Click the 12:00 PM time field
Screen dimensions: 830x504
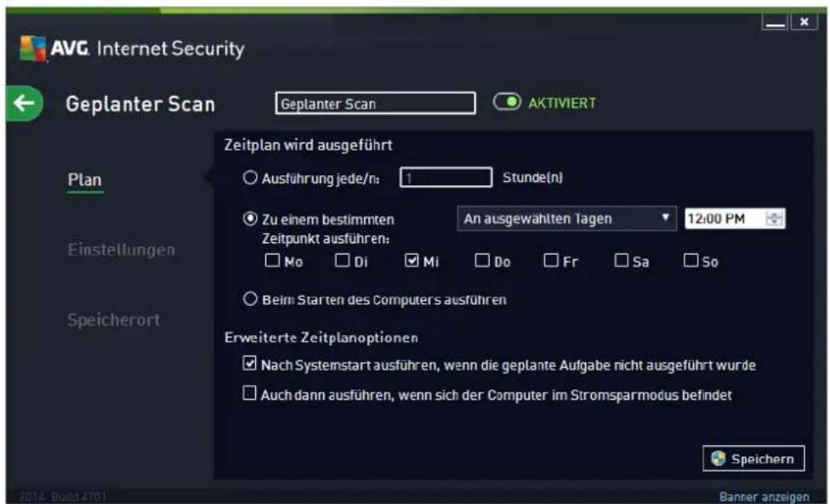tap(735, 218)
